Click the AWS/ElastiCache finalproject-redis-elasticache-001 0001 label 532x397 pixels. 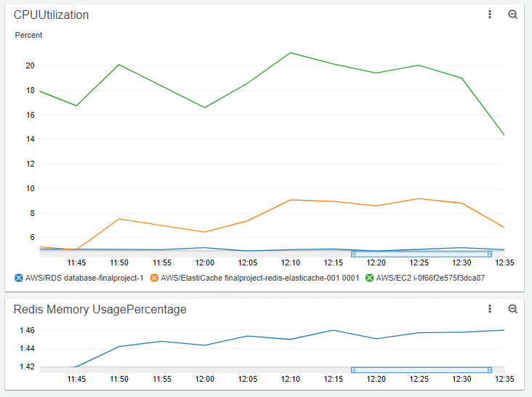[260, 278]
